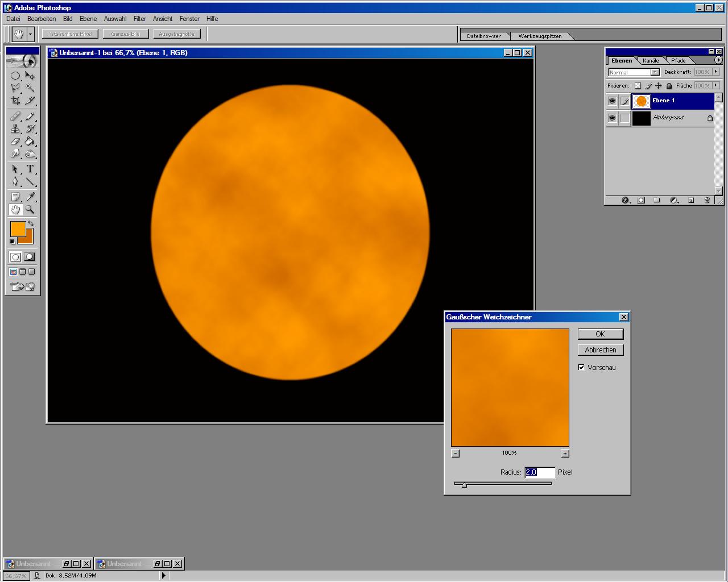Hide the Ebene 1 layer
This screenshot has width=728, height=582.
point(612,101)
